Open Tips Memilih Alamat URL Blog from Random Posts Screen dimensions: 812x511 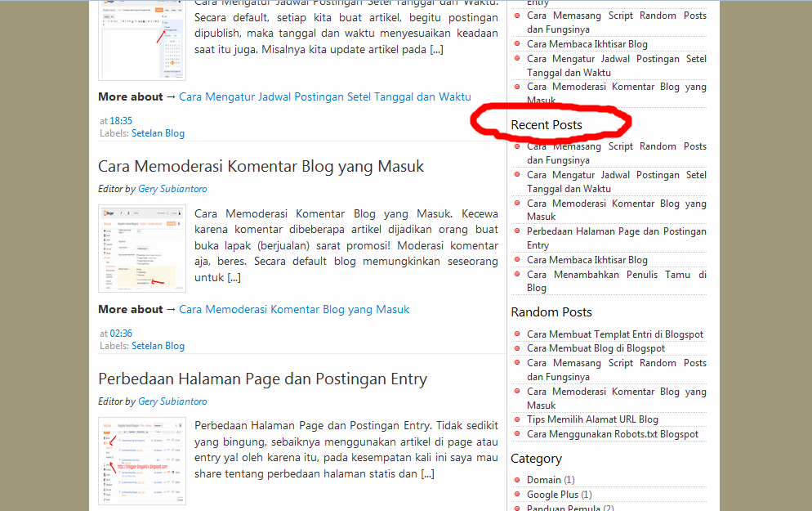[591, 419]
